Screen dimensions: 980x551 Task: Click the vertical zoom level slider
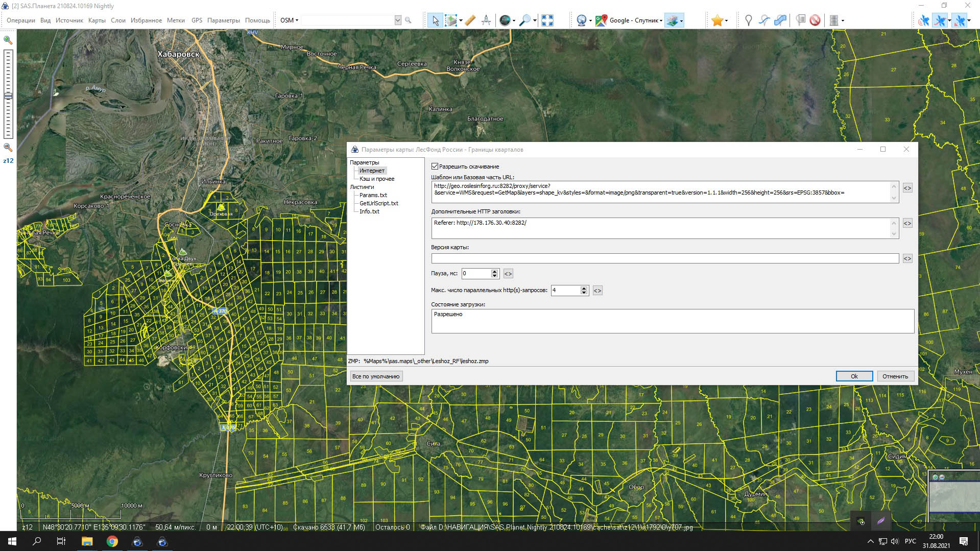8,94
